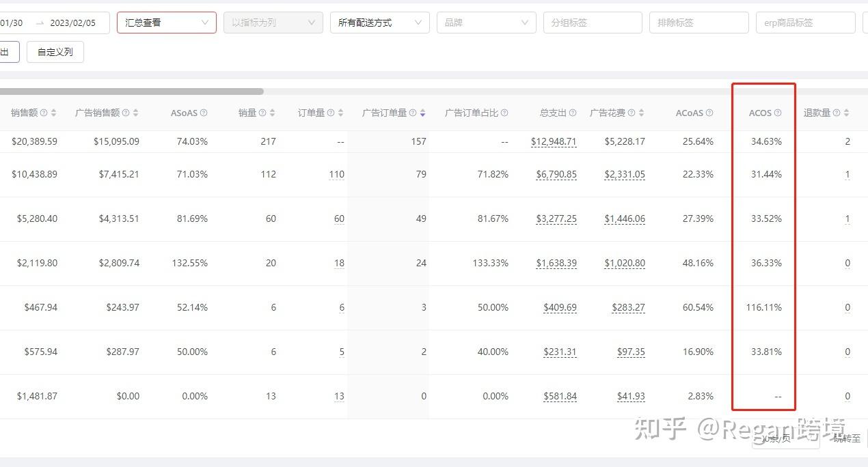The image size is (868, 467).
Task: Click help icon next to ACoAS header
Action: [709, 113]
